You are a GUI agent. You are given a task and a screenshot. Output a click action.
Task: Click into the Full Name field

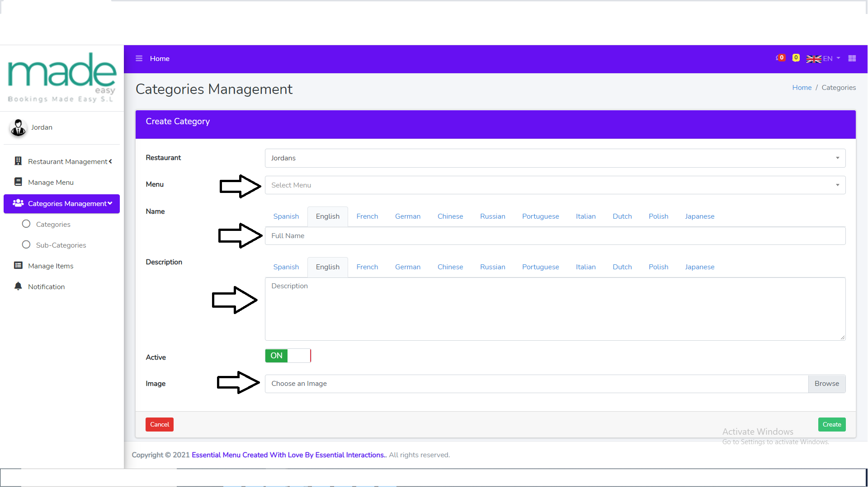tap(555, 236)
